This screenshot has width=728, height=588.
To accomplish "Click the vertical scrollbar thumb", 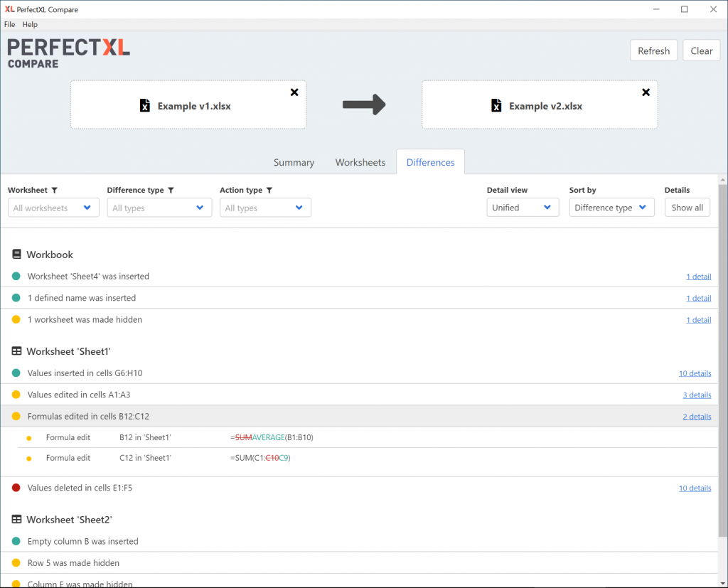I will 723,360.
